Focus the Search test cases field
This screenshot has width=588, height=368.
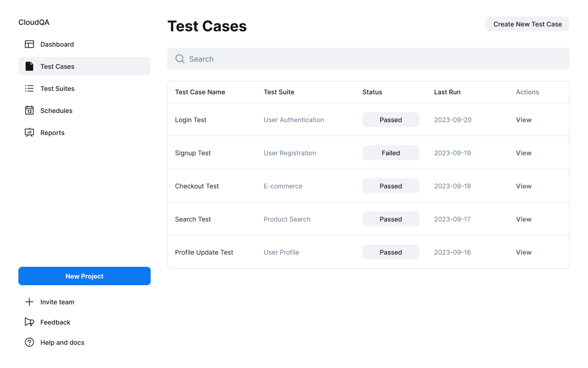[368, 59]
